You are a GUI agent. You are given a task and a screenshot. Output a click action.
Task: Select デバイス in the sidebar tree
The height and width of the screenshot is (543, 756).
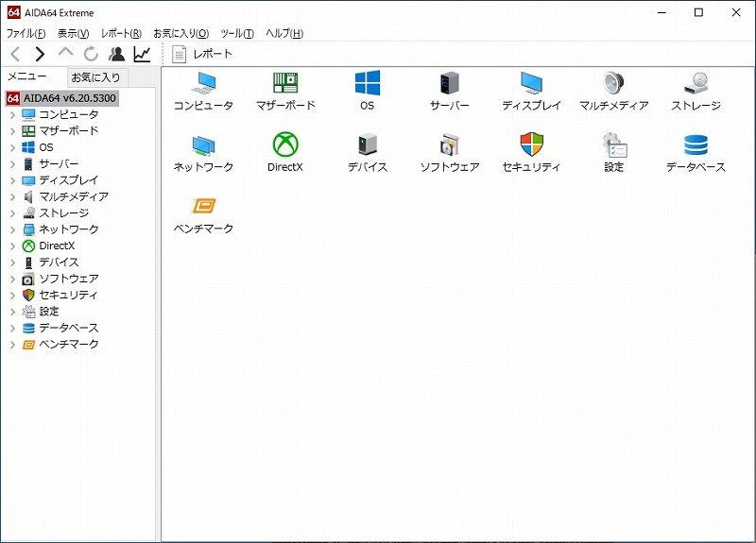59,263
